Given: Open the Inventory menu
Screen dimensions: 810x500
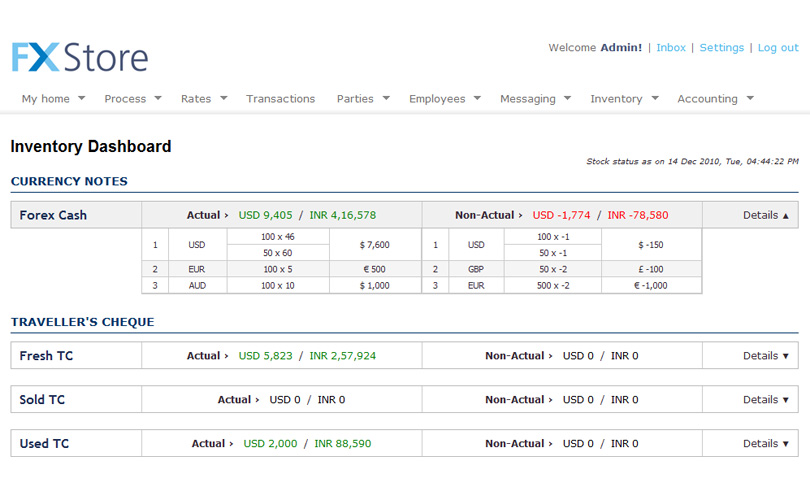Looking at the screenshot, I should pyautogui.click(x=624, y=99).
